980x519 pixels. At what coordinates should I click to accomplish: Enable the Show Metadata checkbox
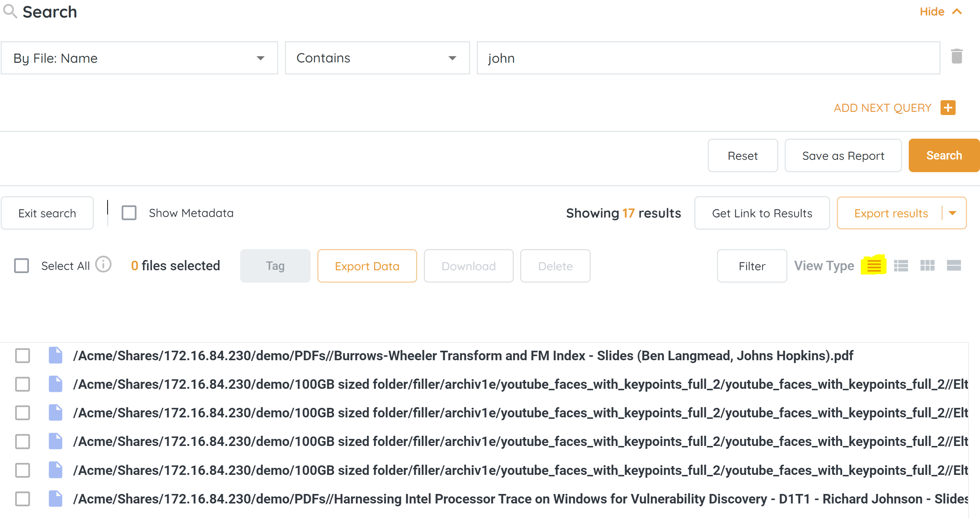[x=129, y=213]
